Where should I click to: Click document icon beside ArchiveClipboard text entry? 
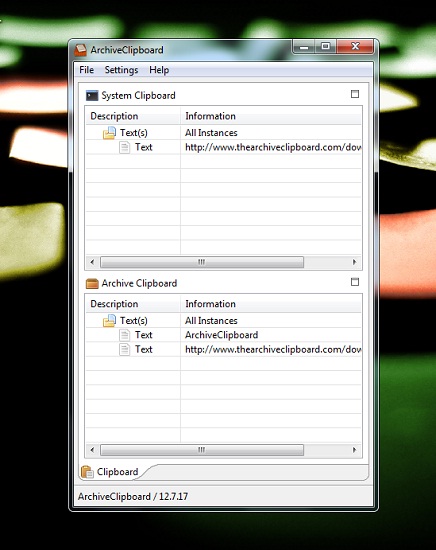tap(125, 335)
